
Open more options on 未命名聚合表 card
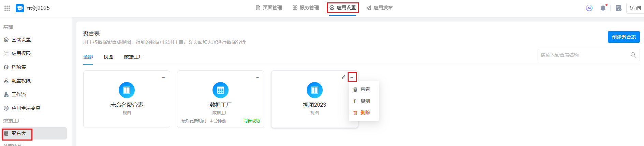pos(163,77)
